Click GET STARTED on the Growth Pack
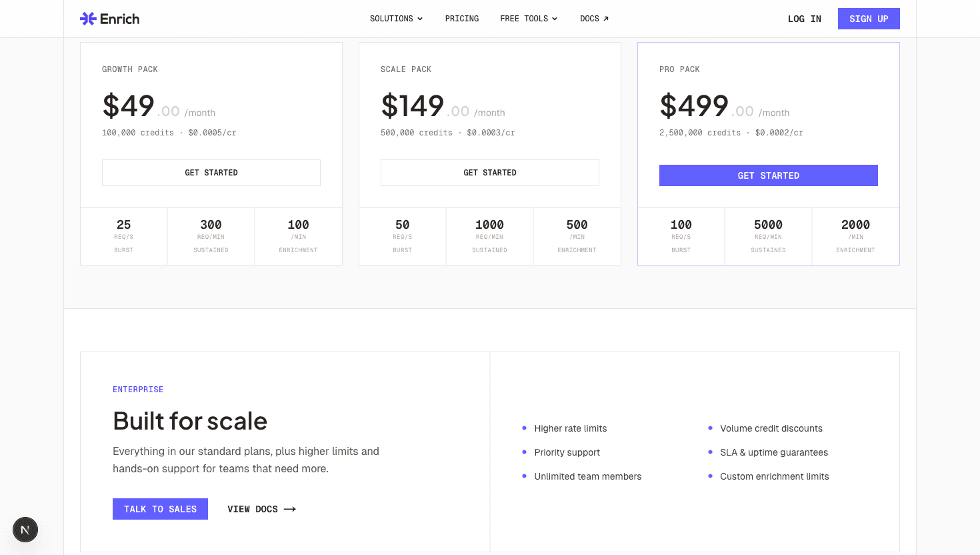980x555 pixels. (x=211, y=172)
